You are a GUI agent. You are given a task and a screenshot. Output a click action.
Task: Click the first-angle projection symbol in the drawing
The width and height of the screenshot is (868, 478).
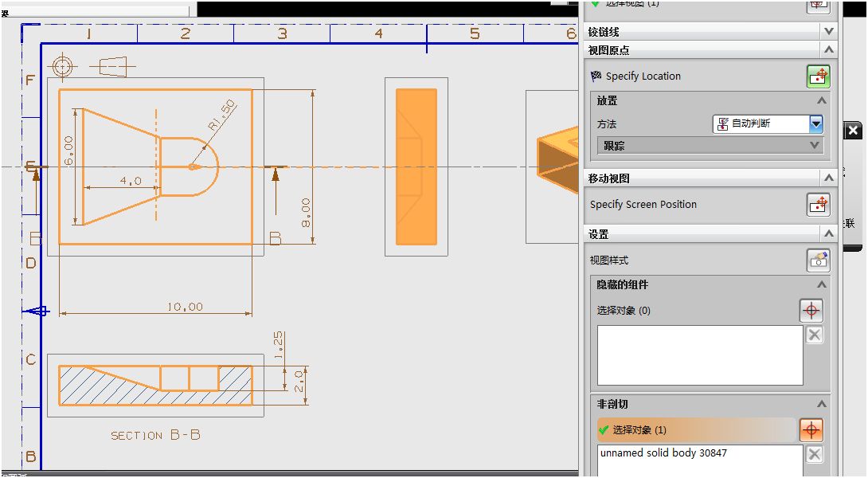(112, 67)
